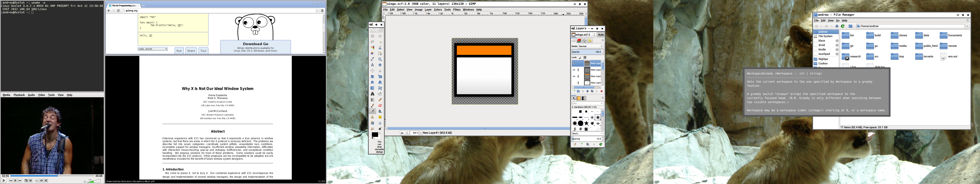This screenshot has width=980, height=184.
Task: Eject the kindle device in sidebar
Action: tap(837, 50)
